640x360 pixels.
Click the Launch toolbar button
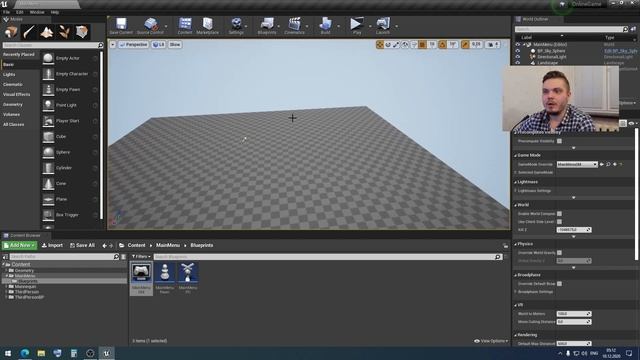383,26
